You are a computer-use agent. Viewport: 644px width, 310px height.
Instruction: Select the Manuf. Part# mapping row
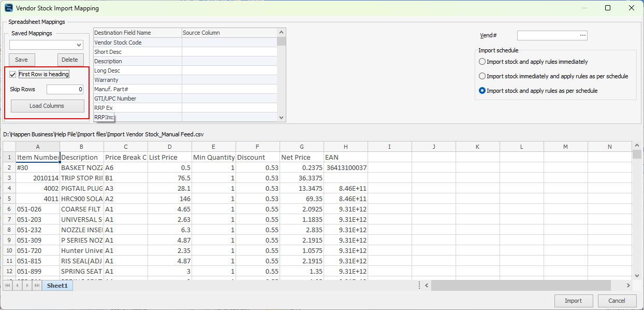coord(185,89)
